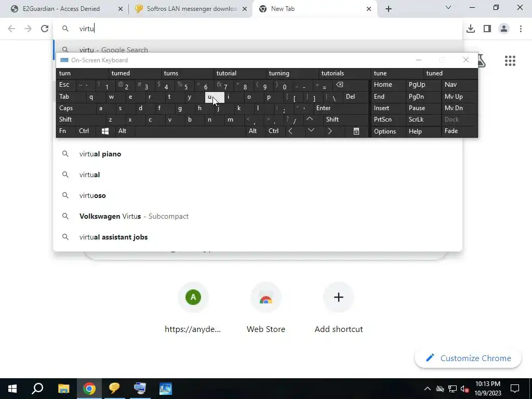Screen dimensions: 532x399
Task: Open Chrome downloads icon
Action: point(470,29)
